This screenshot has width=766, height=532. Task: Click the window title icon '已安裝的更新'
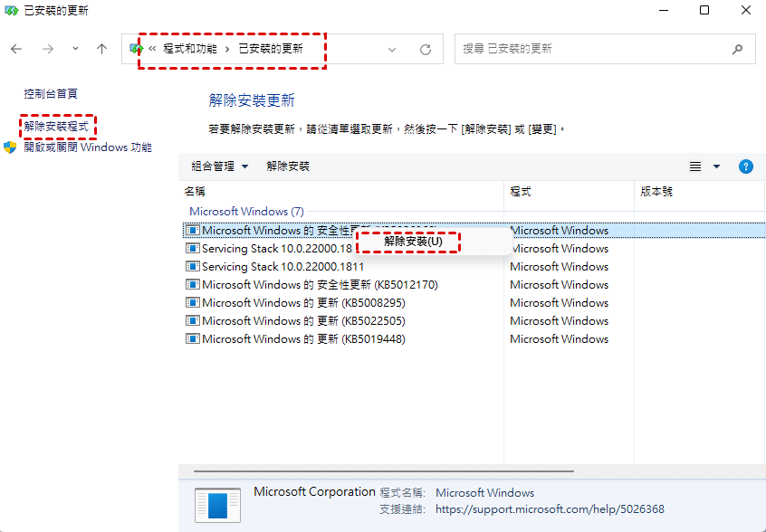pyautogui.click(x=11, y=10)
